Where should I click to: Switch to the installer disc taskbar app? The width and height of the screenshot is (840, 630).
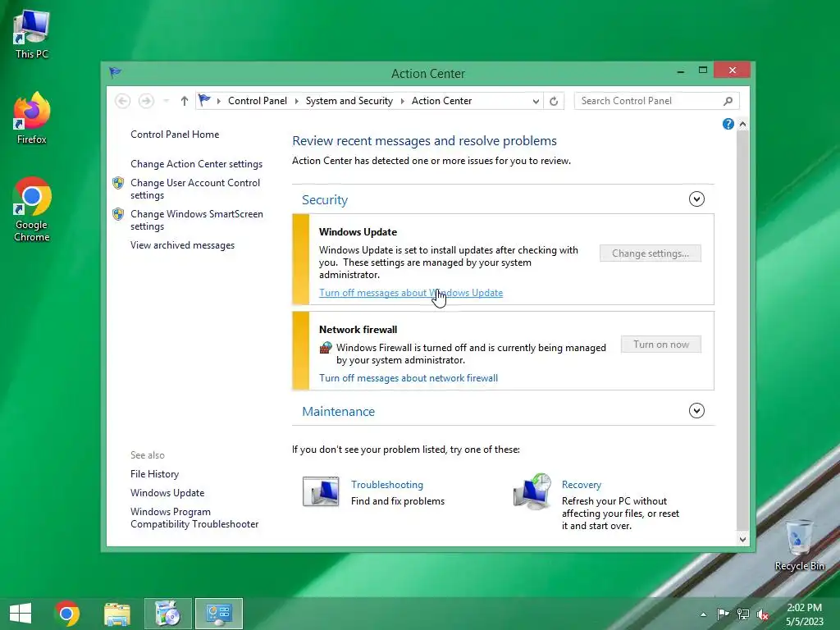pyautogui.click(x=167, y=614)
